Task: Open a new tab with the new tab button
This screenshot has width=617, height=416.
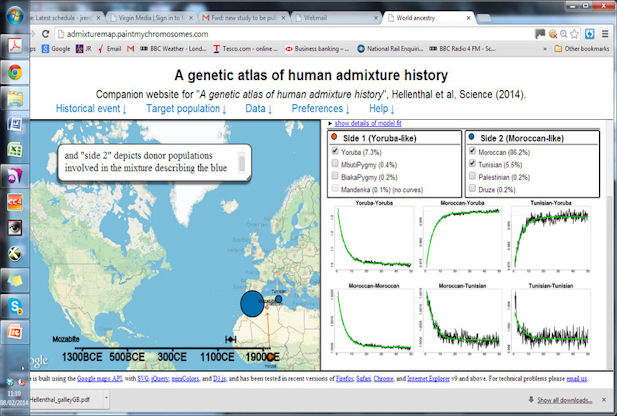Action: coord(484,18)
